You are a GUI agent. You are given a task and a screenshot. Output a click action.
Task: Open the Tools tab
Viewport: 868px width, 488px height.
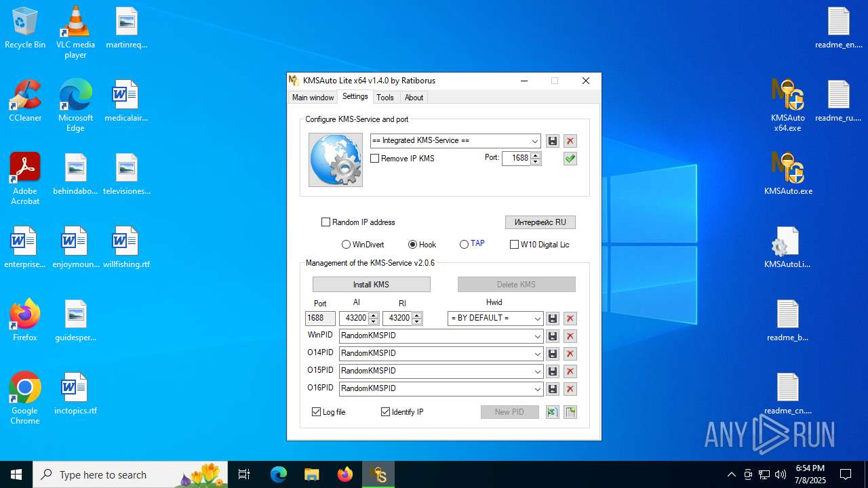(385, 98)
